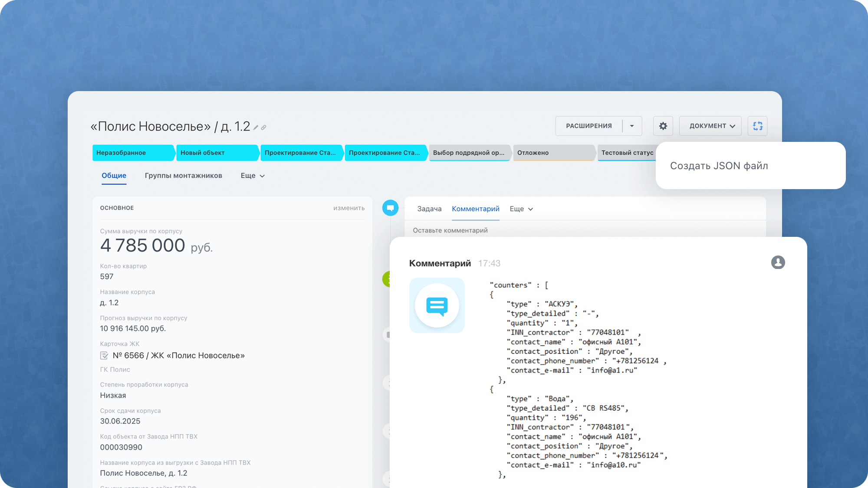Expand the Еще dropdown next to Комментарий tab
The image size is (868, 488).
(521, 209)
